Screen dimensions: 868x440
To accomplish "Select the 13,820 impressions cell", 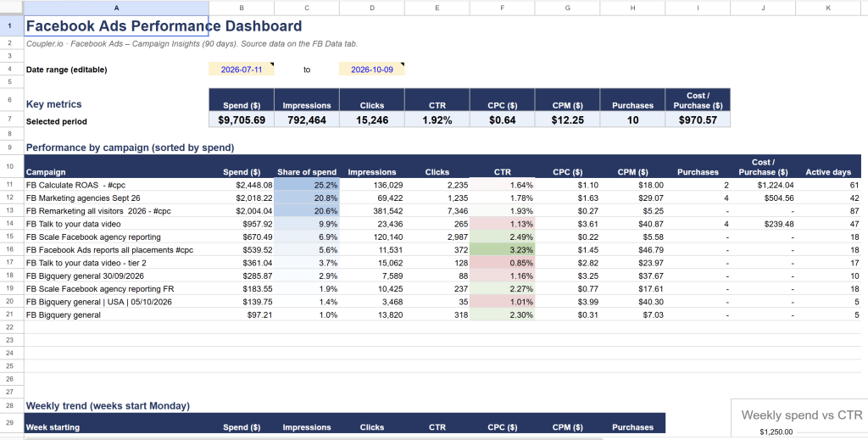I will (x=372, y=315).
